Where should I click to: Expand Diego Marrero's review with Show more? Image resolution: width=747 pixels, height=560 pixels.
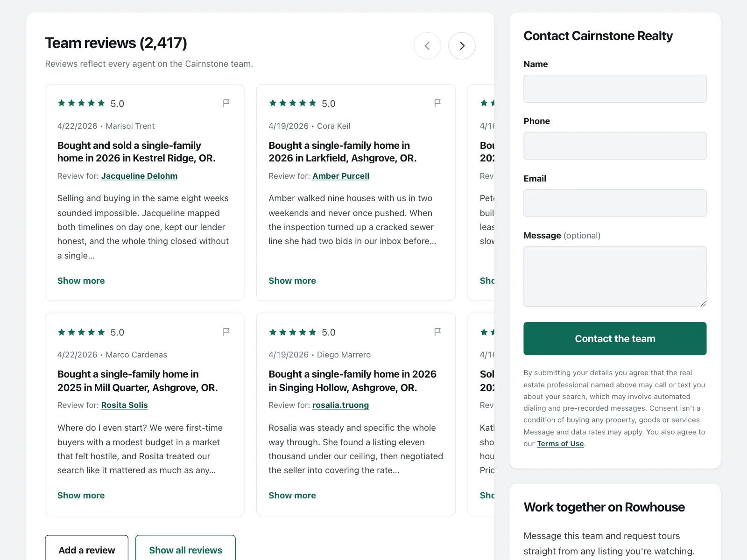click(292, 495)
